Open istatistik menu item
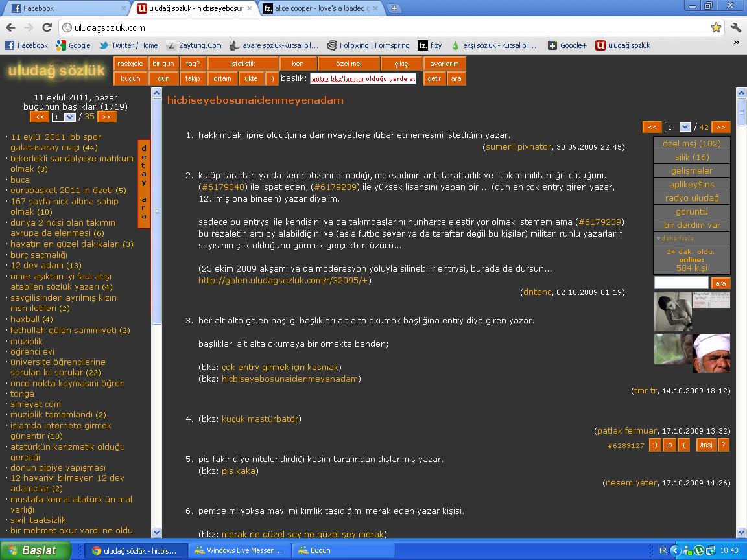Image resolution: width=747 pixels, height=560 pixels. click(x=243, y=64)
